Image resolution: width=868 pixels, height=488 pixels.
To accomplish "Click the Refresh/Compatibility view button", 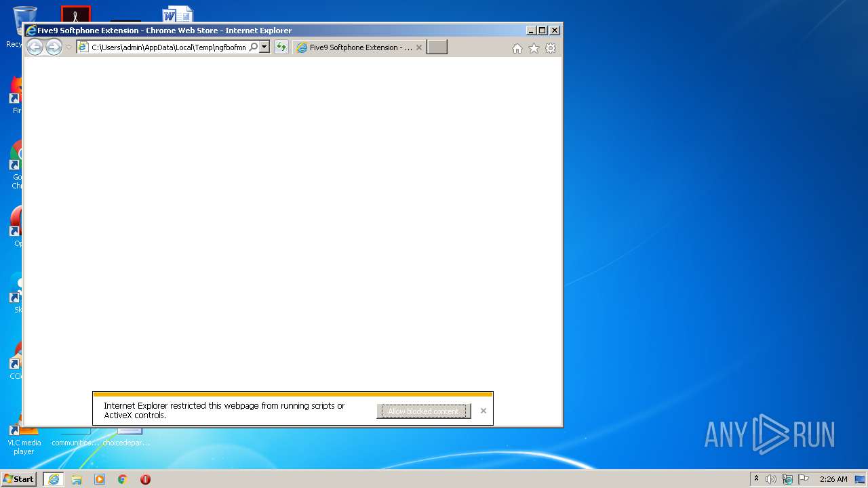I will pyautogui.click(x=281, y=47).
